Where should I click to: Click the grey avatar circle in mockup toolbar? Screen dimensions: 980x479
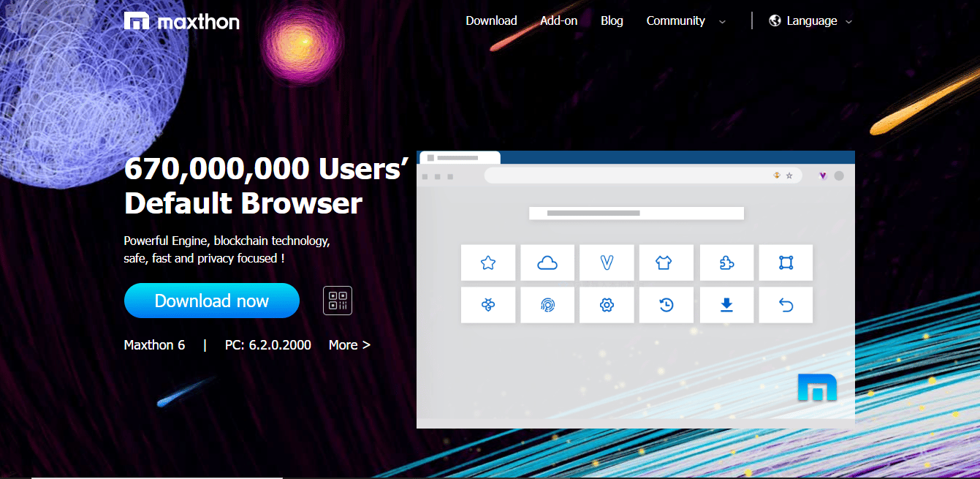pyautogui.click(x=839, y=176)
